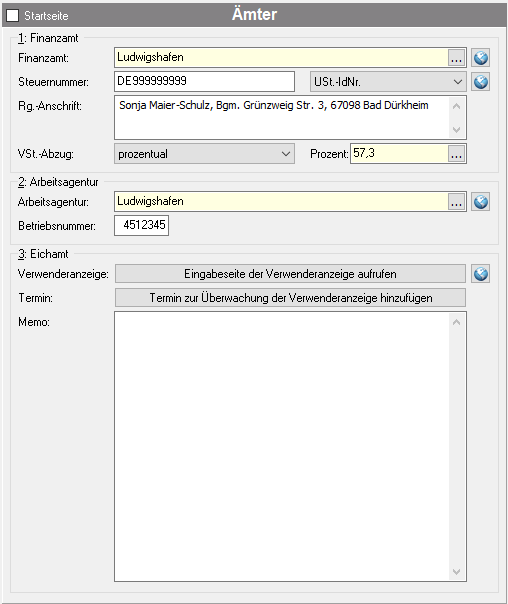The height and width of the screenshot is (604, 508).
Task: Click Rg.-Anschrift scrollbar up arrow
Action: click(457, 106)
